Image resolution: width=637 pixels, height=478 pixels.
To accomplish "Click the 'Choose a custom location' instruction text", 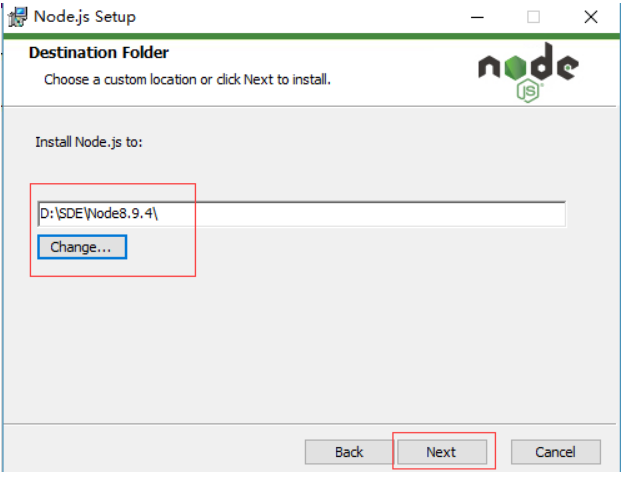I will (187, 80).
